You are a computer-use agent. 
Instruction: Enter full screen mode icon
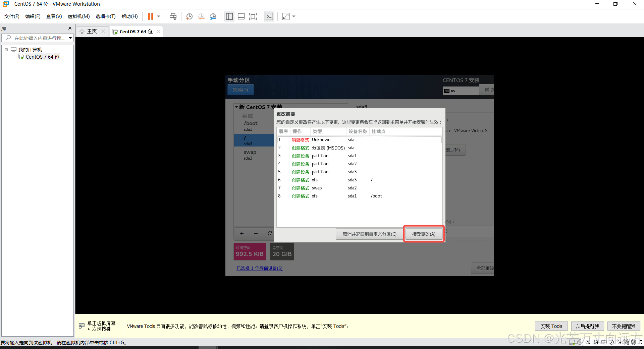253,16
